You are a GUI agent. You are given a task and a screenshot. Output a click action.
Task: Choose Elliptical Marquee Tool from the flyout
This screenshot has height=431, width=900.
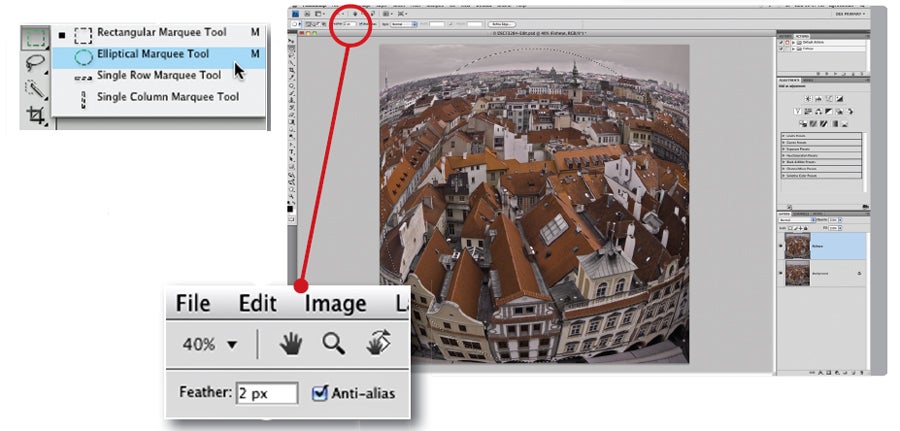[x=158, y=54]
